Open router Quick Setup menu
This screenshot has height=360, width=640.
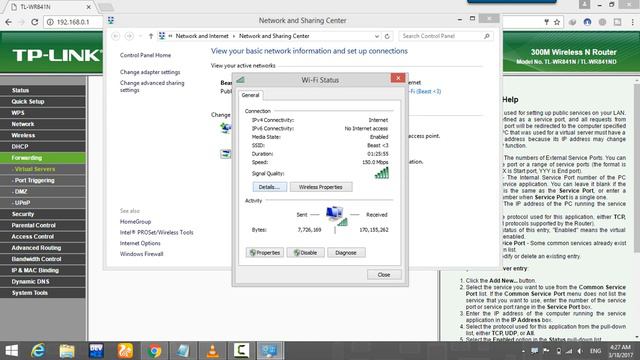[x=43, y=102]
